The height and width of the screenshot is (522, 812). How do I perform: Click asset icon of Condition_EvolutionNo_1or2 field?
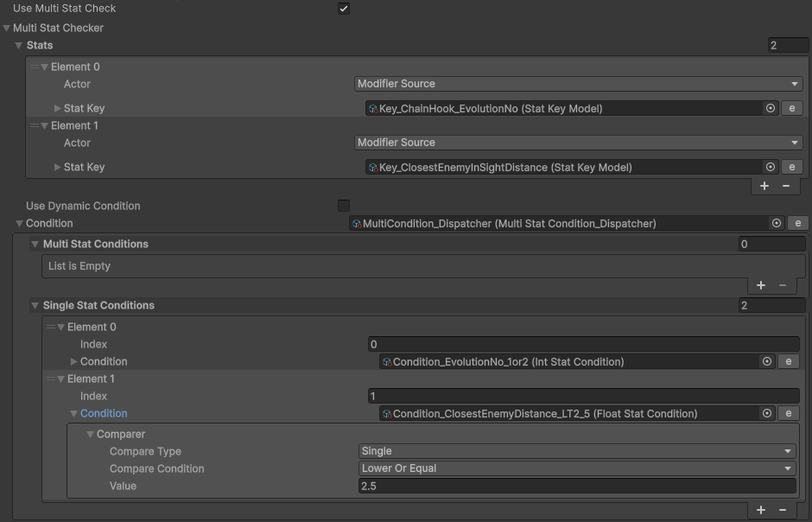coord(387,362)
